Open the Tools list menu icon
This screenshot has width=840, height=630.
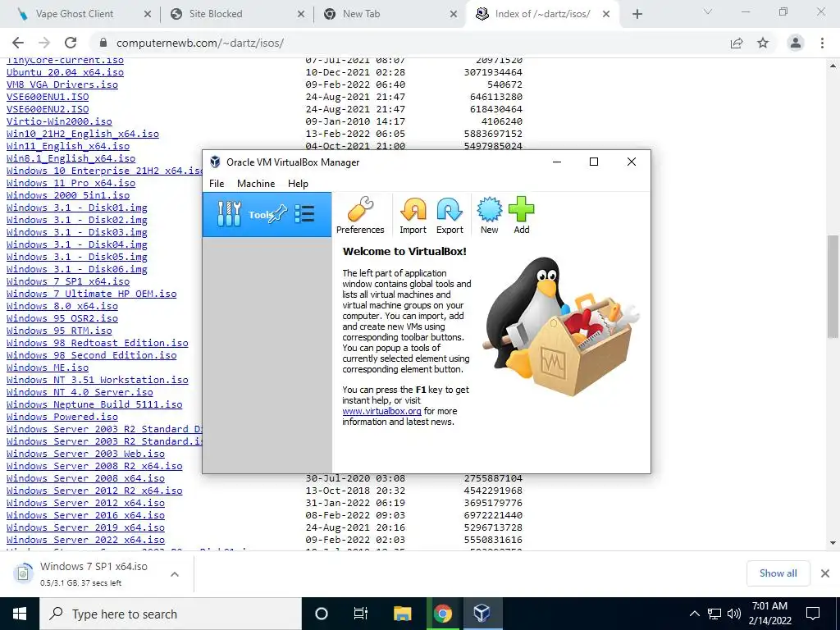[x=304, y=214]
